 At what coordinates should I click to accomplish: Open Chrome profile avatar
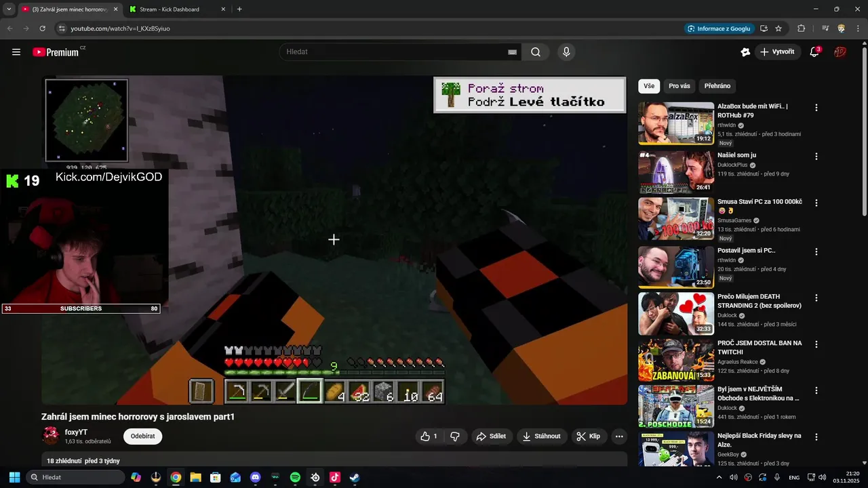click(x=842, y=28)
